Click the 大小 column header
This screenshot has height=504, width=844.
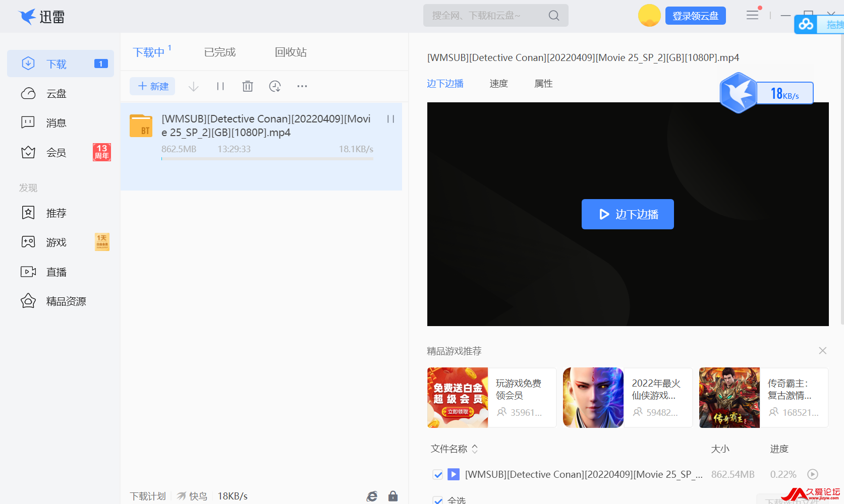(x=720, y=449)
